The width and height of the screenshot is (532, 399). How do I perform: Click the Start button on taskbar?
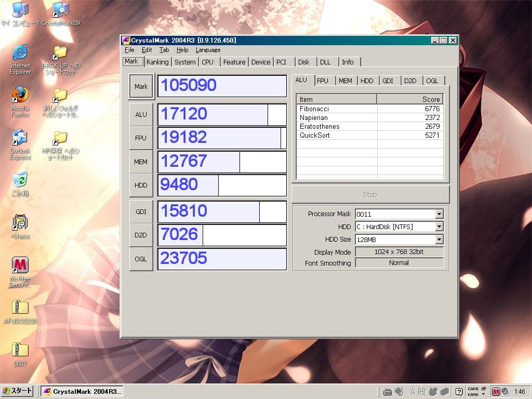pos(18,391)
